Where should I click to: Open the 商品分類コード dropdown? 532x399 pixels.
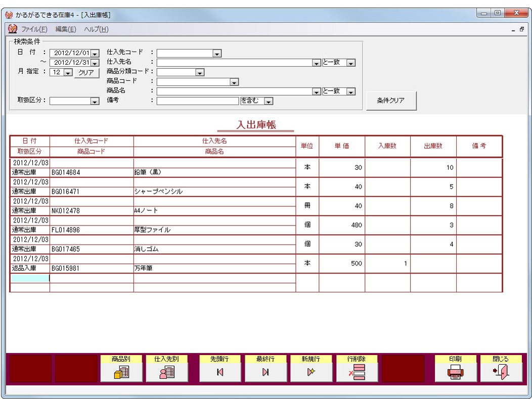200,73
